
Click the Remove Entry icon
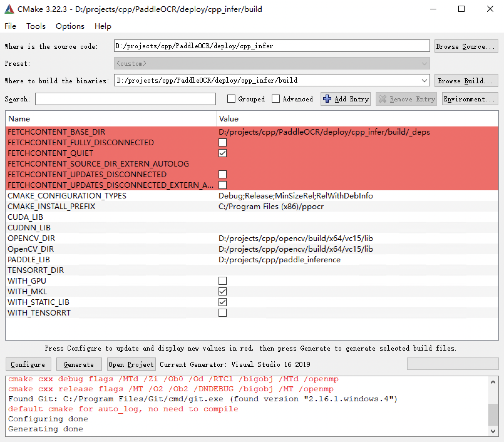pyautogui.click(x=383, y=99)
